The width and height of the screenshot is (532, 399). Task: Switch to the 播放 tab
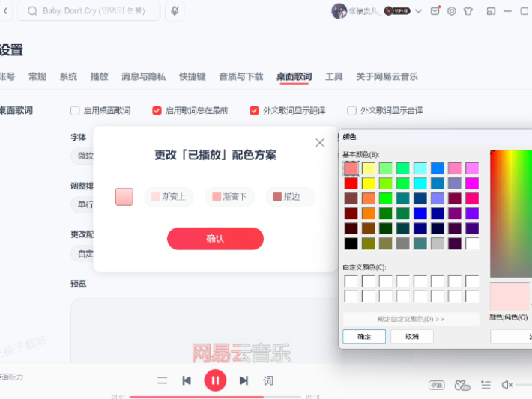pyautogui.click(x=99, y=76)
